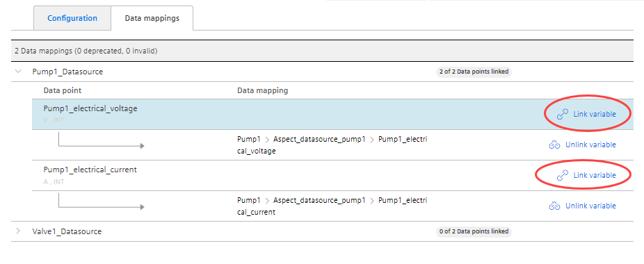The height and width of the screenshot is (264, 644).
Task: Click the 2 of 2 Data points linked badge
Action: 474,72
